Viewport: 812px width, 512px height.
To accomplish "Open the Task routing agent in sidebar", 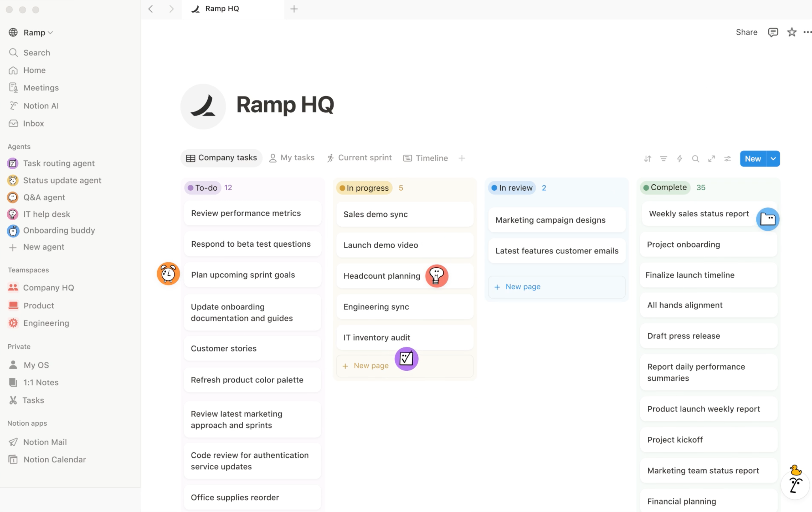I will [59, 163].
